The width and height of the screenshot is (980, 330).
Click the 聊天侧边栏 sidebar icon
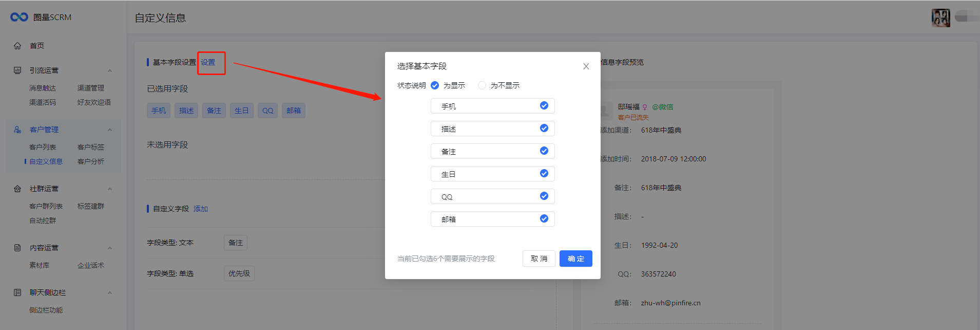pyautogui.click(x=17, y=292)
